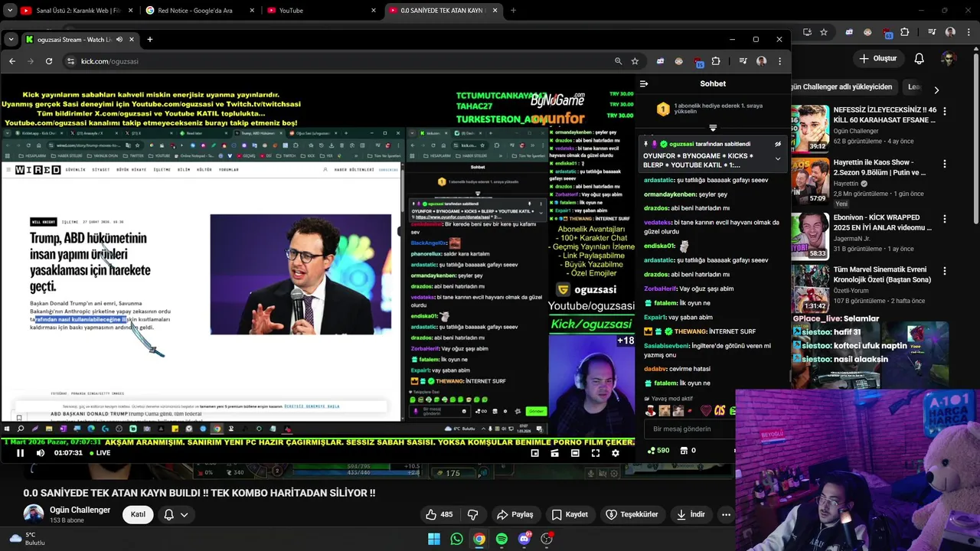Open Extensions puzzle in YouTube window

pyautogui.click(x=905, y=32)
